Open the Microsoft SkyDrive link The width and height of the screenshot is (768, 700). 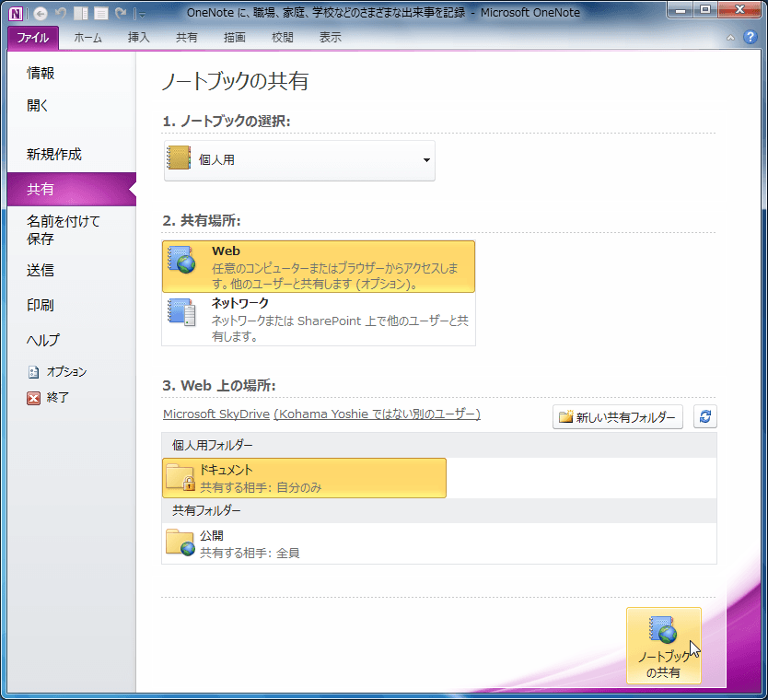pos(216,414)
